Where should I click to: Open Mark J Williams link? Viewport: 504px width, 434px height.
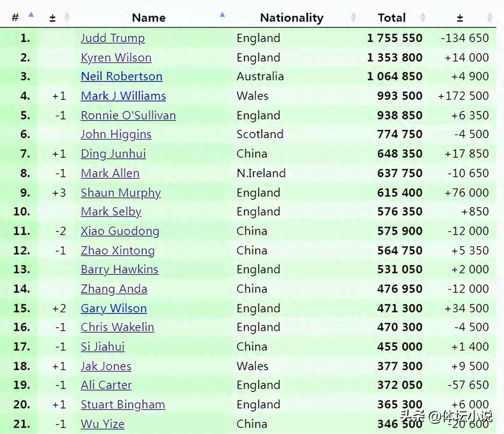coord(123,96)
